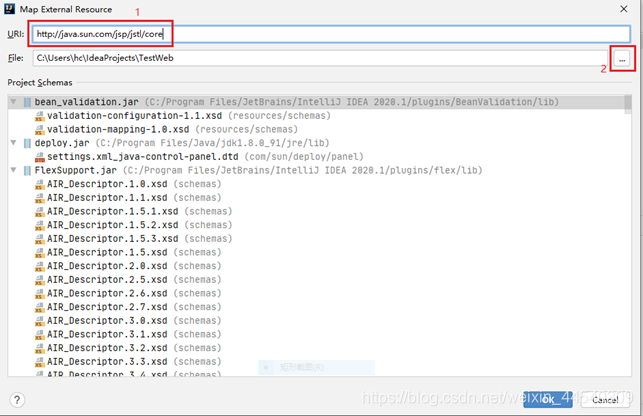
Task: Choose AIR_Descriptor.3.0.xsd schema name
Action: click(x=107, y=321)
